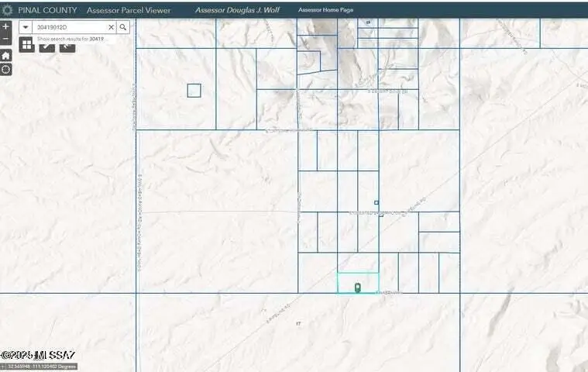Open the basemap gallery grid widget
The image size is (588, 372).
[x=26, y=45]
